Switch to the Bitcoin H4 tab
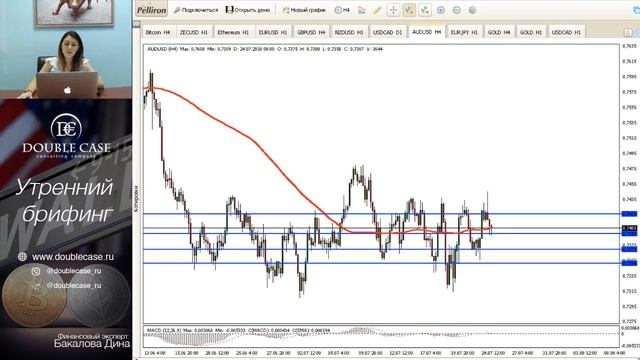640x360 pixels. click(158, 32)
